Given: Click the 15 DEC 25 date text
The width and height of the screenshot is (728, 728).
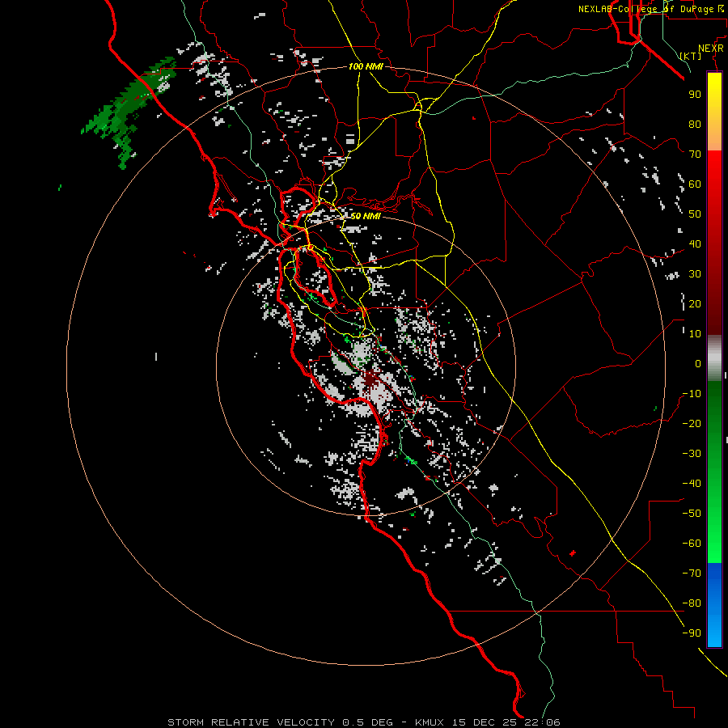Looking at the screenshot, I should 484,722.
